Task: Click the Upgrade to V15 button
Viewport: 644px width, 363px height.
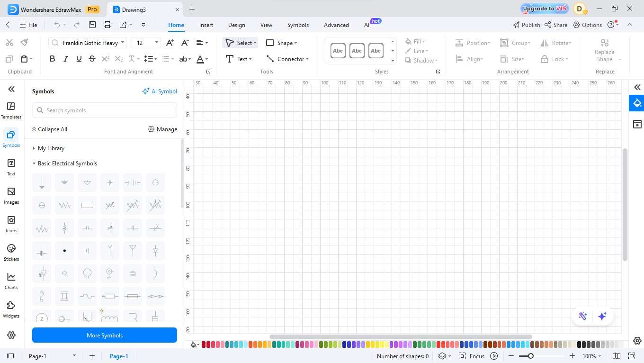Action: coord(545,9)
